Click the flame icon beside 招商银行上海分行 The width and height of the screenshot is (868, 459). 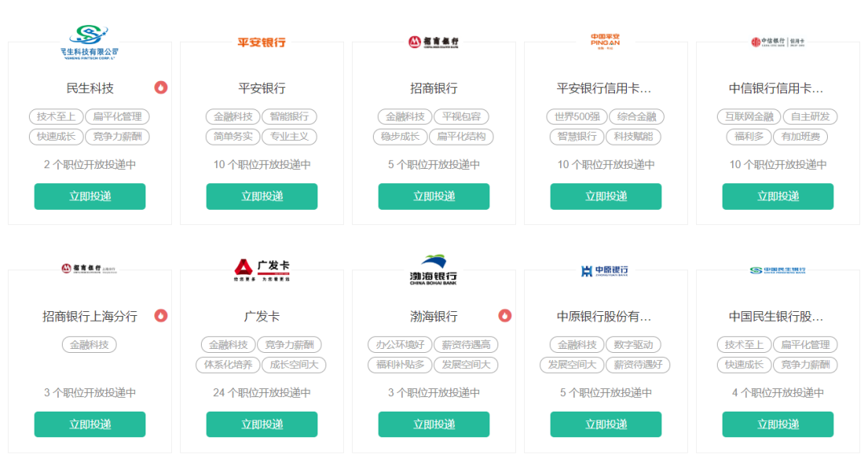pos(161,316)
